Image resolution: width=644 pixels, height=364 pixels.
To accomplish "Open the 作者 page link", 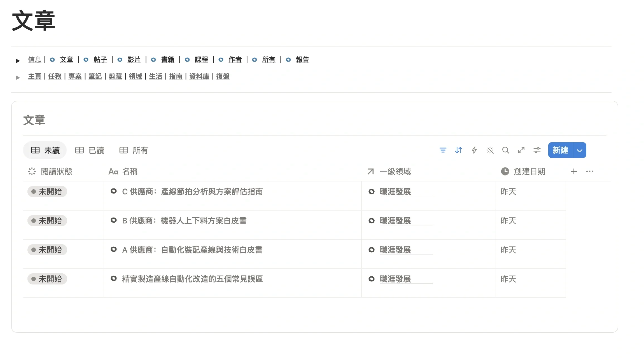I will tap(235, 60).
